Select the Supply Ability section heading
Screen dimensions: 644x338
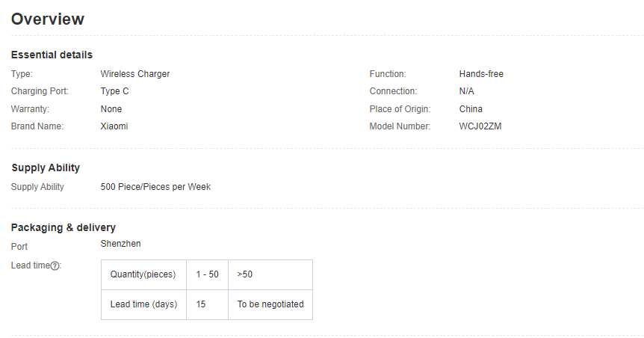[46, 168]
